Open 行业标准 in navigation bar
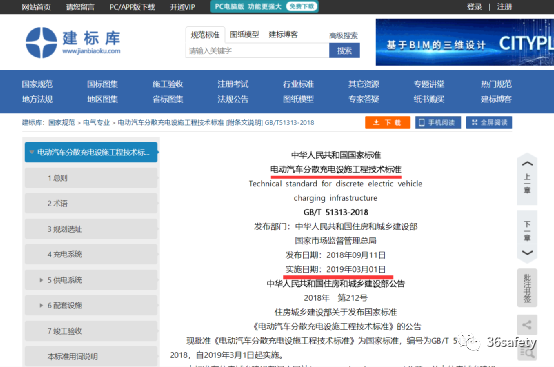The image size is (554, 367). 298,84
